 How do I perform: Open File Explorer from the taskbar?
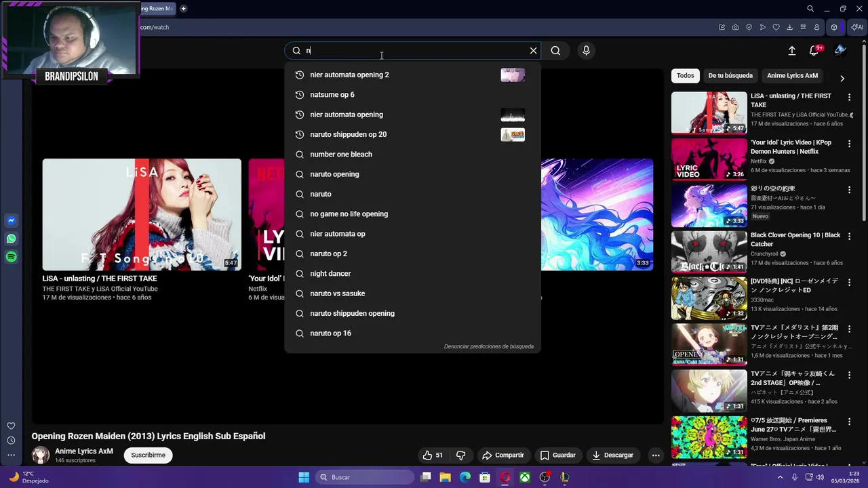(446, 477)
